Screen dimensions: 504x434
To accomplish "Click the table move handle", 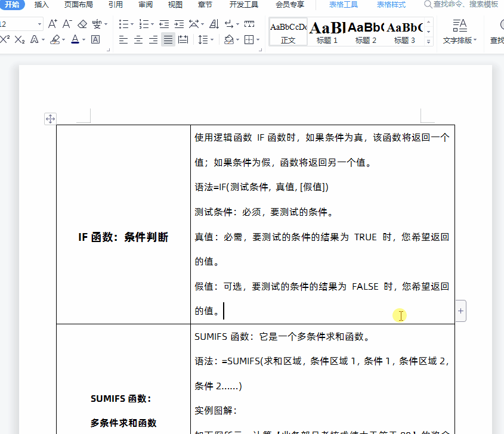I will (x=50, y=119).
